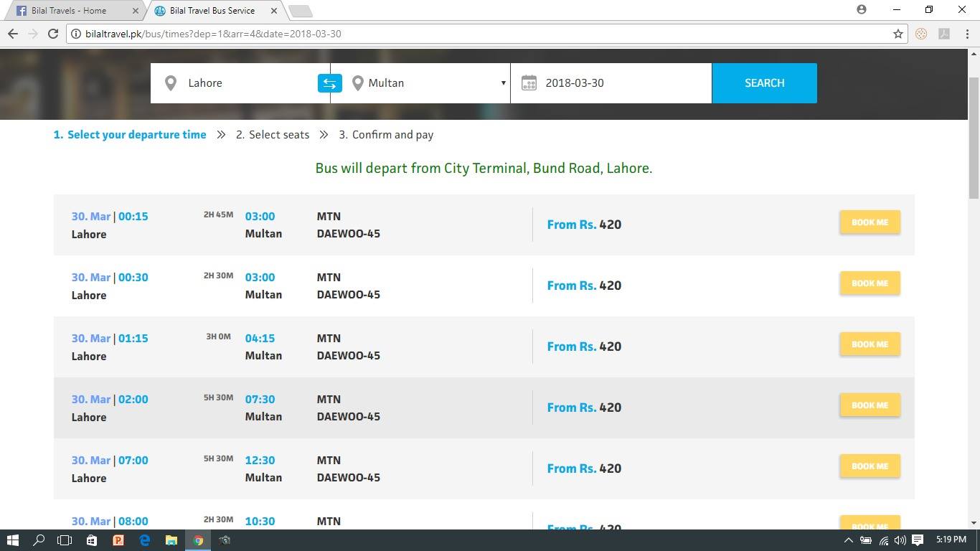The width and height of the screenshot is (980, 551).
Task: Click the SEARCH button
Action: (764, 83)
